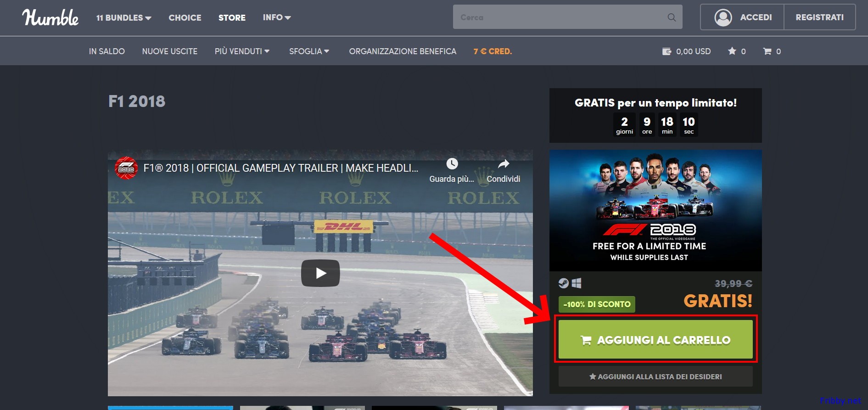This screenshot has width=868, height=410.
Task: Add game to Lista dei Desideri
Action: click(655, 376)
